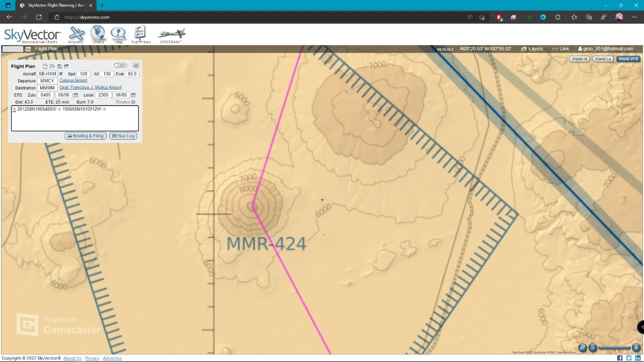
Task: Open browser Collections icon
Action: tap(589, 17)
